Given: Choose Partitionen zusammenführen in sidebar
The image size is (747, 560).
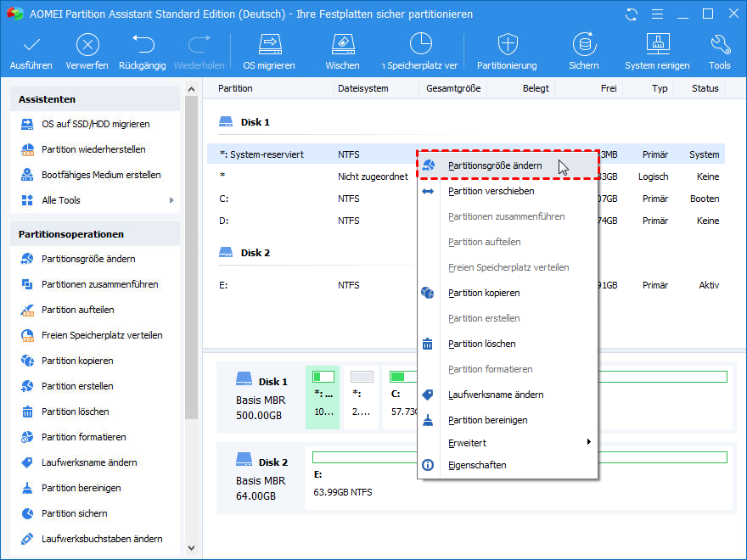Looking at the screenshot, I should [x=96, y=284].
